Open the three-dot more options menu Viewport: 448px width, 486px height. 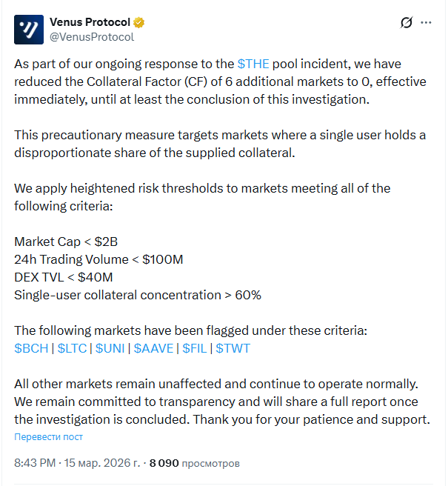tap(426, 23)
